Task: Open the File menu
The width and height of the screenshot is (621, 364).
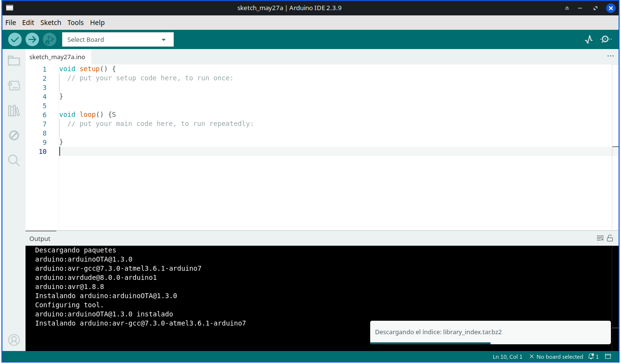Action: (x=11, y=23)
